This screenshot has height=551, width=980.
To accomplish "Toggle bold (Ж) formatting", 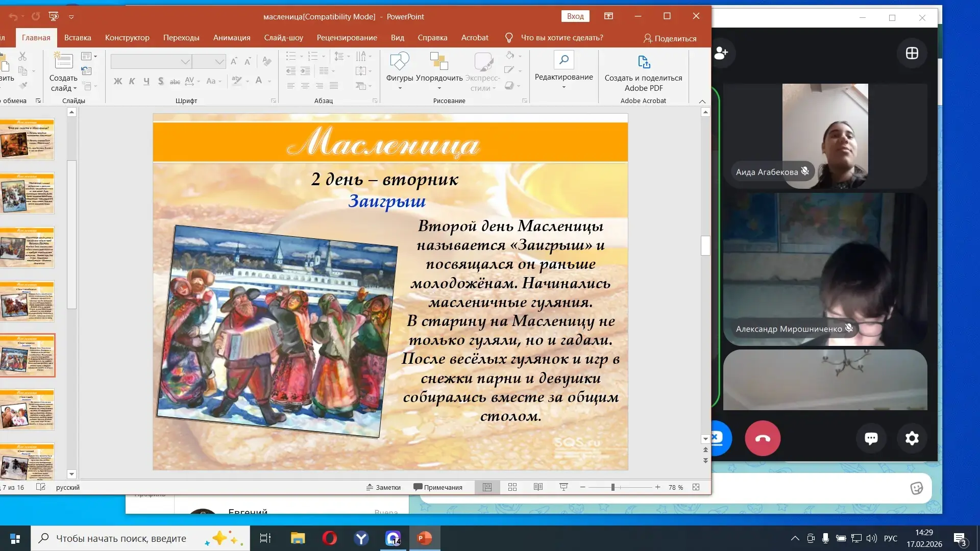I will click(117, 81).
